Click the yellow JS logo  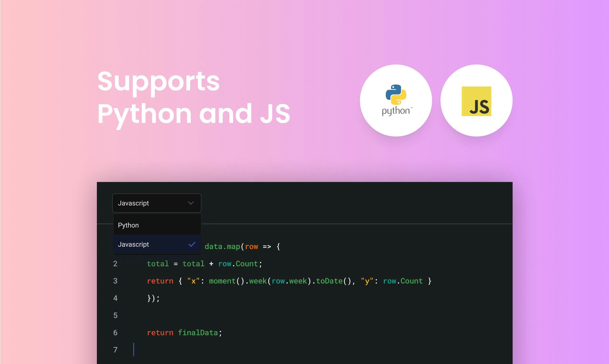(x=476, y=101)
